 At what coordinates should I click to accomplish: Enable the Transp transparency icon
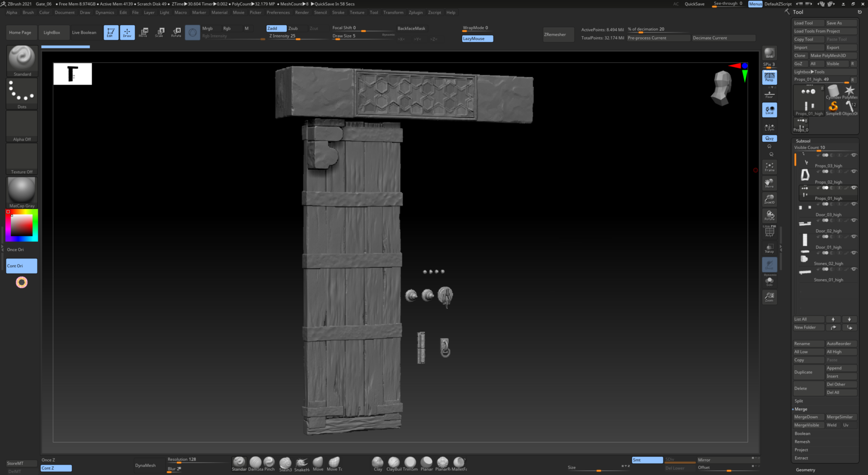pyautogui.click(x=769, y=248)
